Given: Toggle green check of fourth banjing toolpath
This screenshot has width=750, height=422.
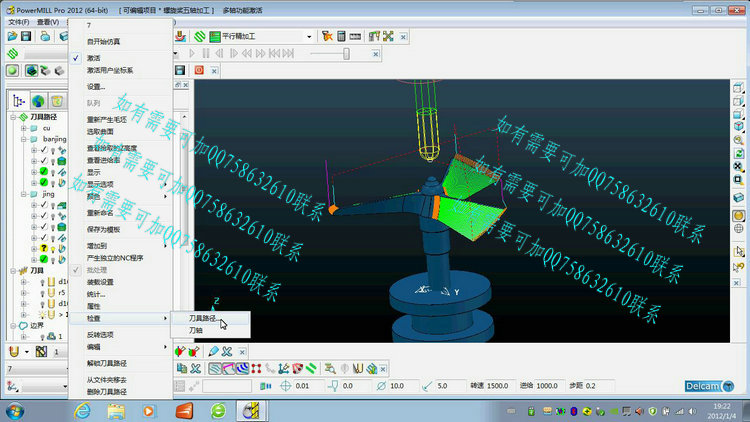Looking at the screenshot, I should [x=44, y=183].
